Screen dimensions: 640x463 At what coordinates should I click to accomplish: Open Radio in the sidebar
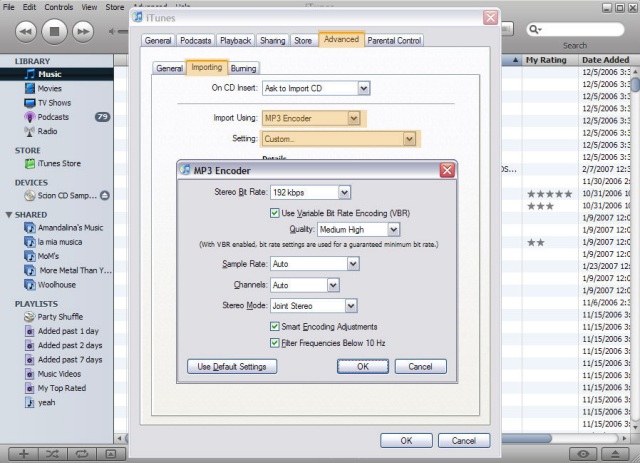pyautogui.click(x=47, y=131)
